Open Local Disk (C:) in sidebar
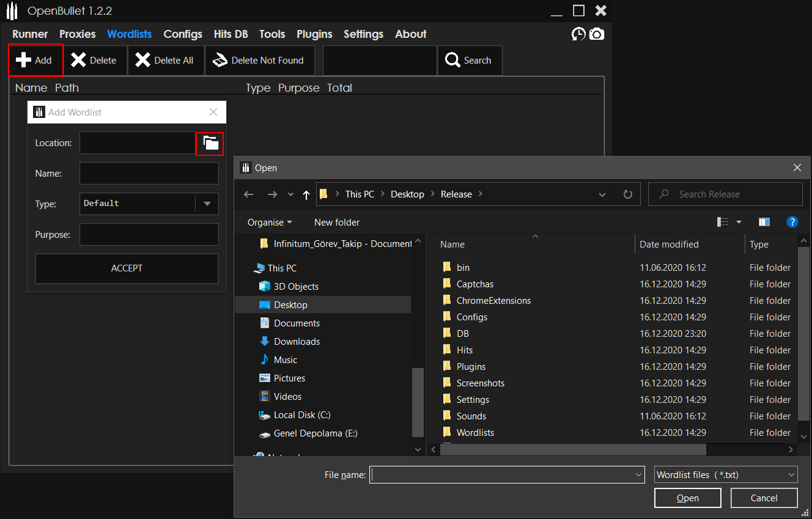812x519 pixels. (302, 415)
